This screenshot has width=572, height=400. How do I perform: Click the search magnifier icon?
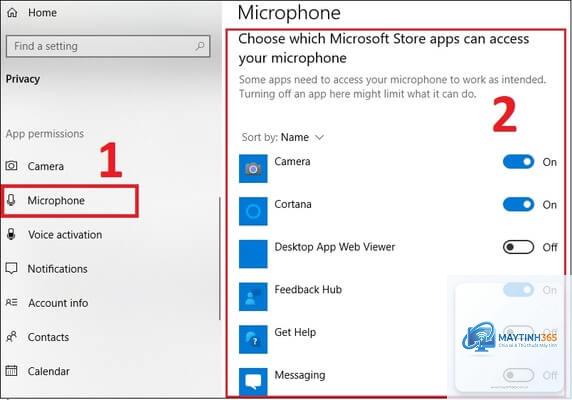[x=200, y=46]
